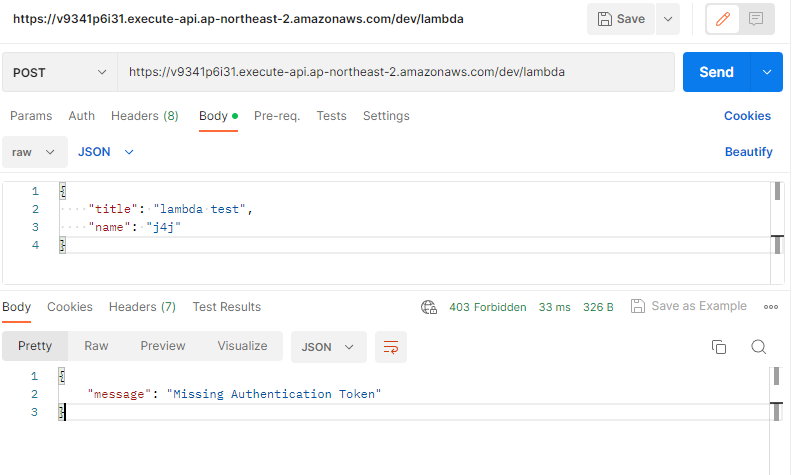Toggle the wrap lines icon
Viewport: 792px width, 475px height.
click(x=391, y=347)
